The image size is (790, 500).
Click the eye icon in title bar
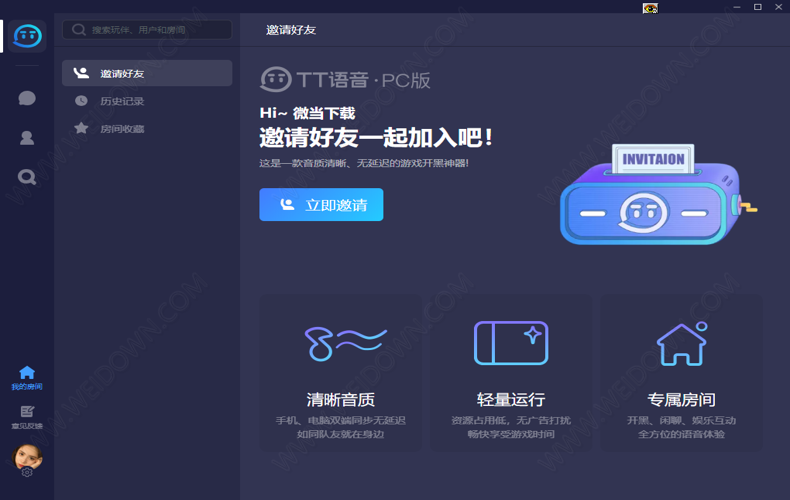coord(650,8)
